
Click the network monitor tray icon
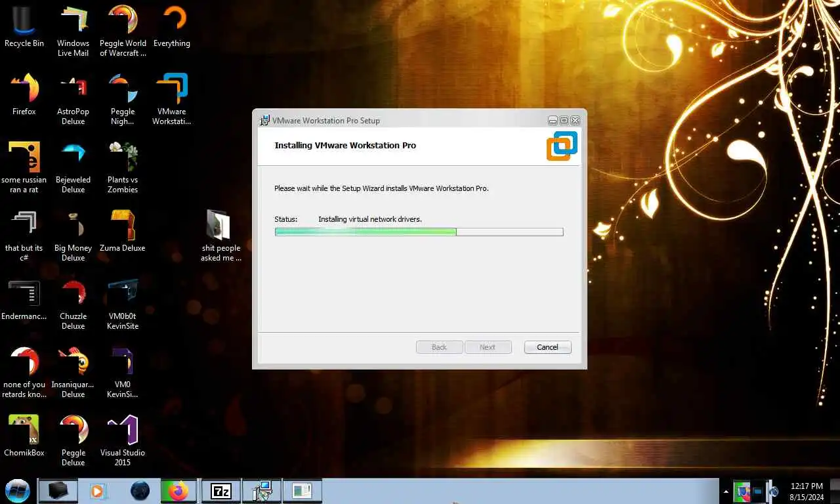[758, 491]
